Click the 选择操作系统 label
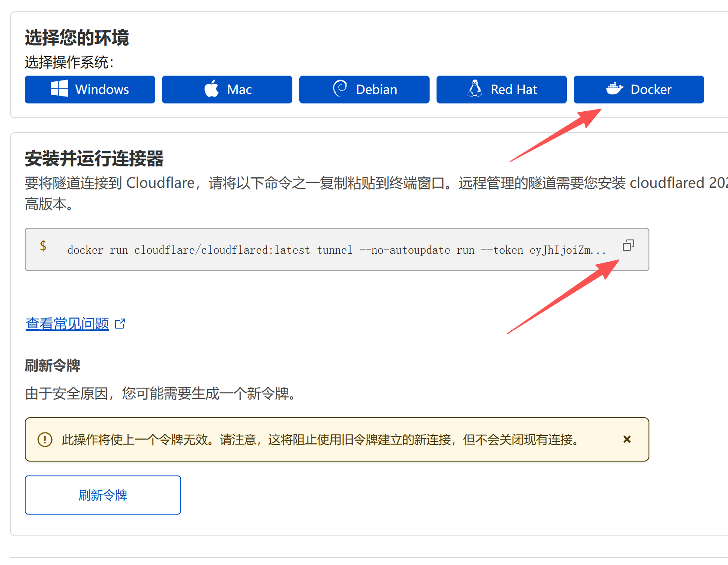Screen dimensions: 728x565 coord(69,63)
